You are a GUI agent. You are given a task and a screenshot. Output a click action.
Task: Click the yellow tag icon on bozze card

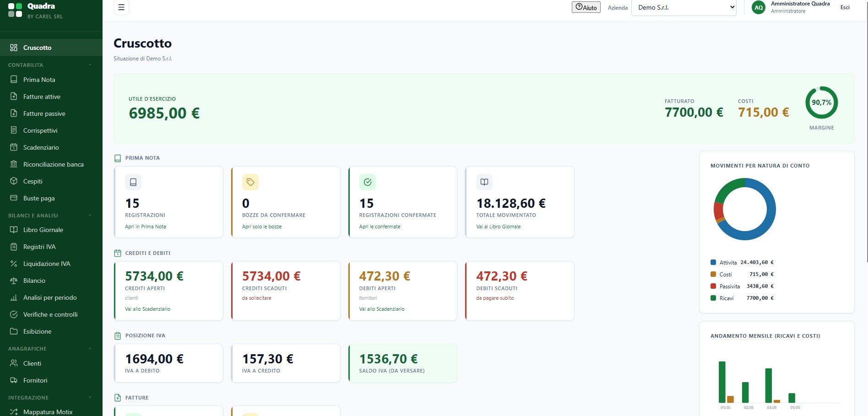[x=250, y=182]
